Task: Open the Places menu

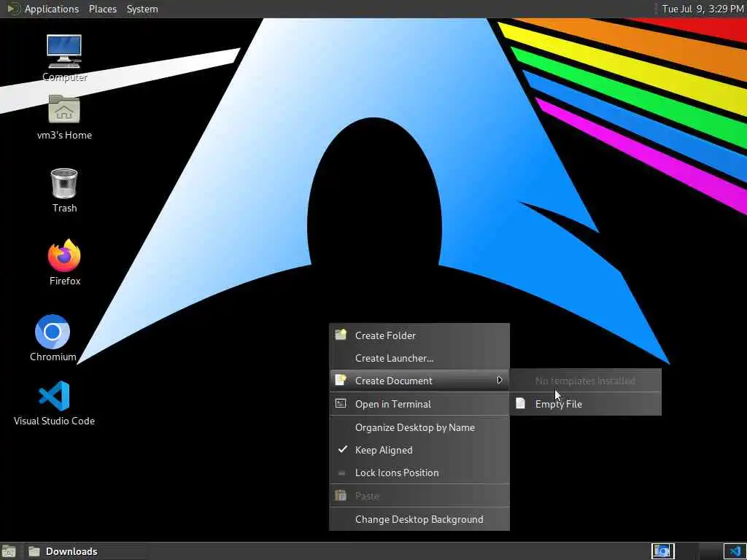Action: 102,9
